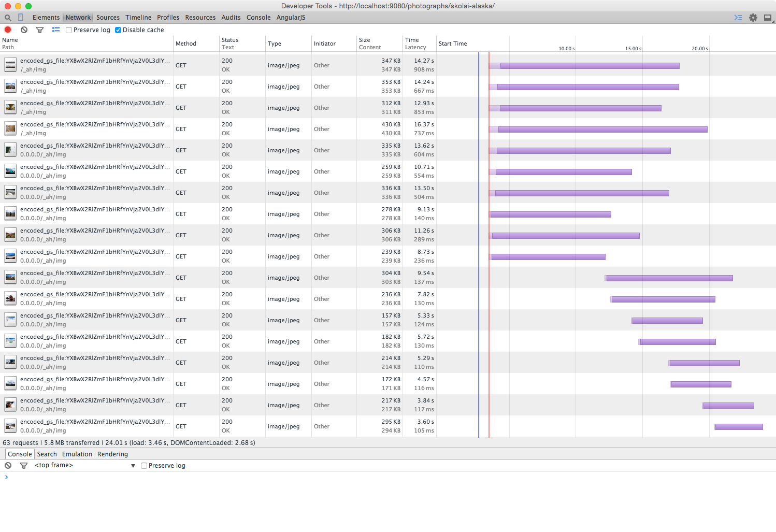776x532 pixels.
Task: Click the Start Time timeline column header
Action: [x=453, y=44]
